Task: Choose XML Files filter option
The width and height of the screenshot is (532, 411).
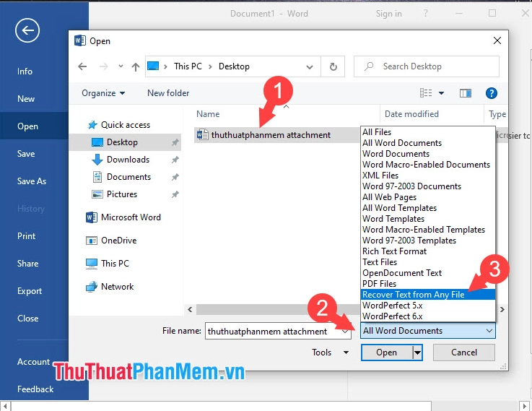Action: 427,176
